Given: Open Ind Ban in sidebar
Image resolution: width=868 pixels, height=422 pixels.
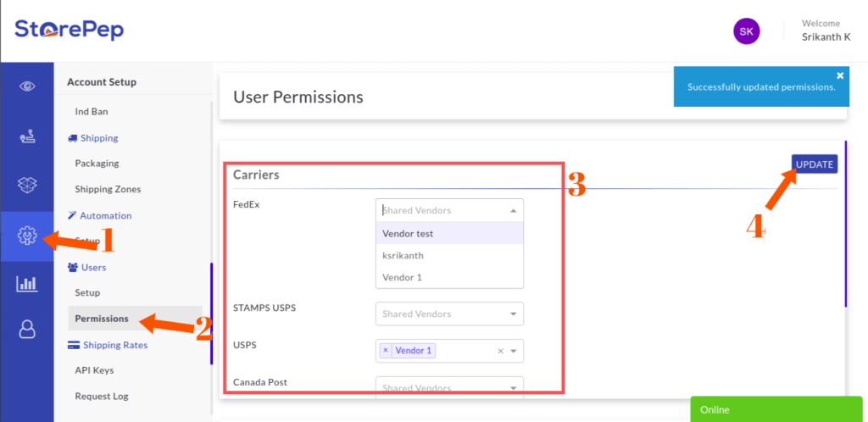Looking at the screenshot, I should 92,112.
